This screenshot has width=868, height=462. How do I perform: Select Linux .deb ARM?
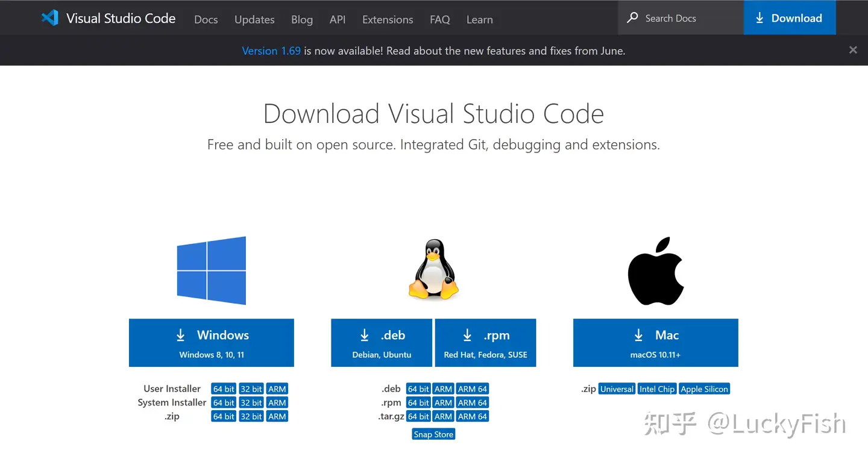pos(443,389)
